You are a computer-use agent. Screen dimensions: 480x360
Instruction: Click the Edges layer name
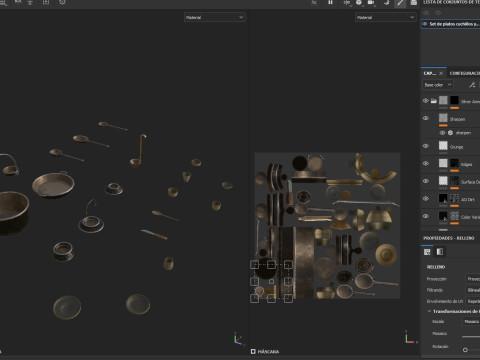(466, 164)
